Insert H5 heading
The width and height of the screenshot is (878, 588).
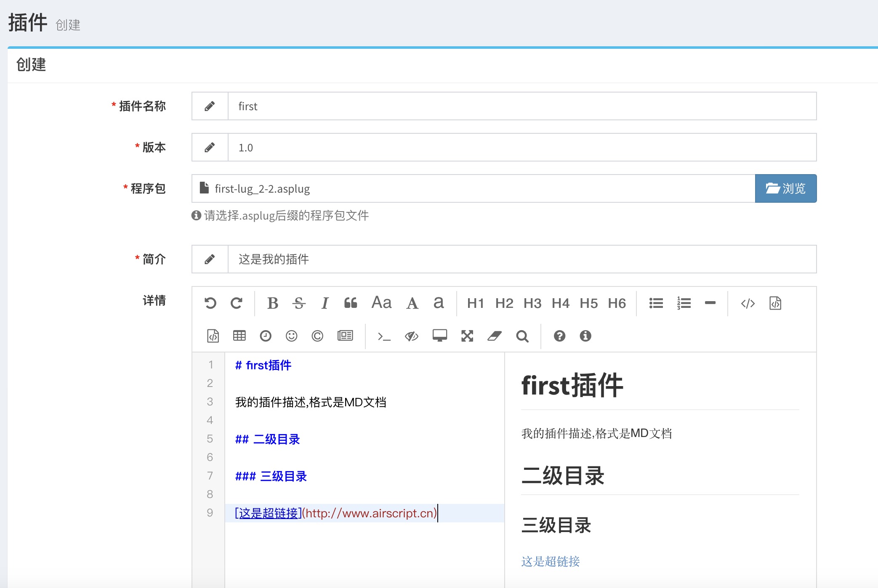[589, 303]
